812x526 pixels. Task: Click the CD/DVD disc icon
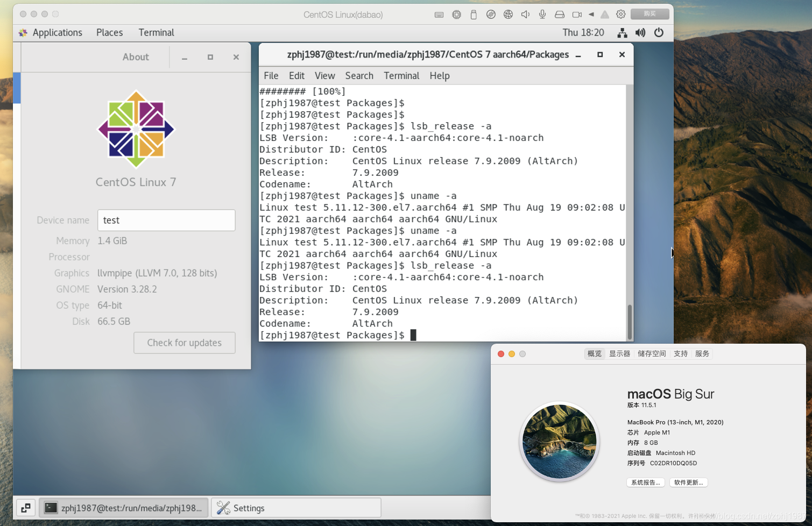point(491,15)
